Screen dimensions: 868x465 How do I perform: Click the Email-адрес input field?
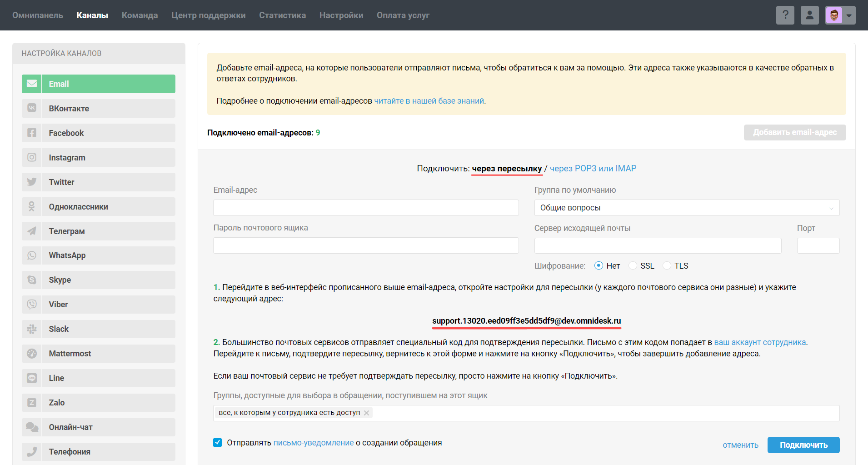366,208
